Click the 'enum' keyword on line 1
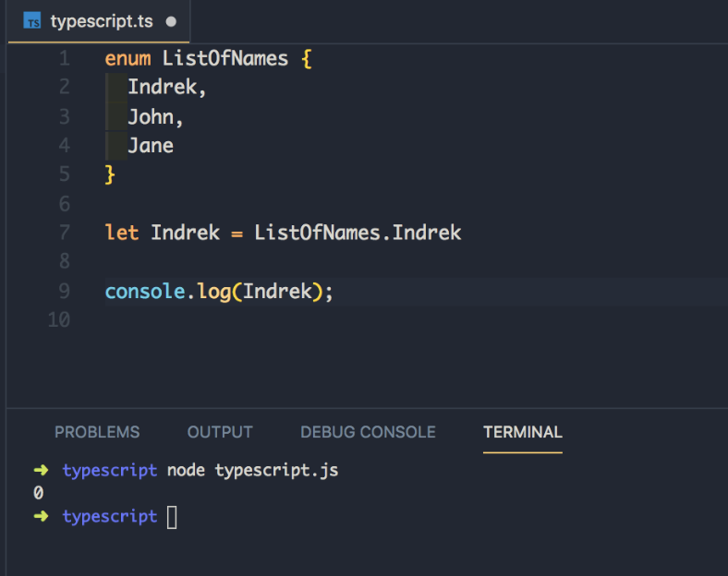This screenshot has width=728, height=576. [128, 59]
